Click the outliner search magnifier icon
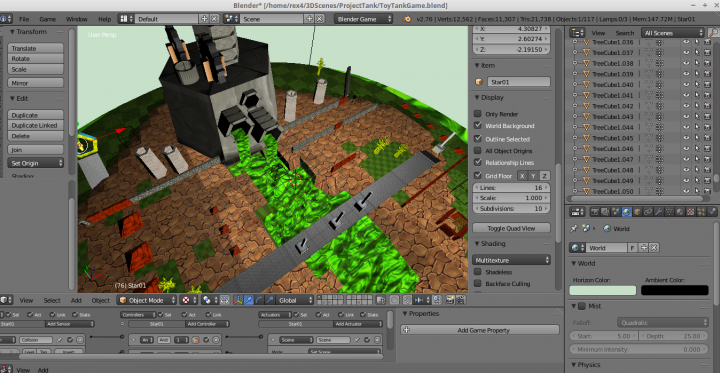The width and height of the screenshot is (720, 373). [713, 33]
